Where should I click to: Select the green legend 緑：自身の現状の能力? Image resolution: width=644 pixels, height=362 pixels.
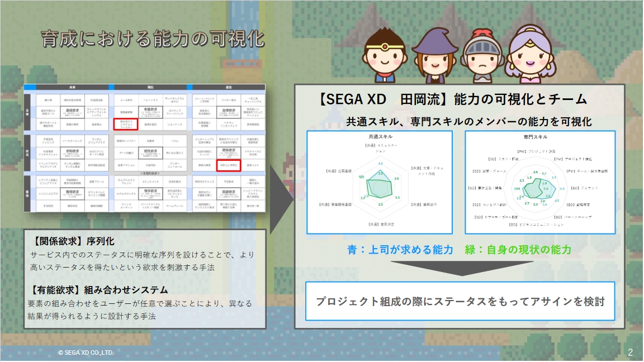(x=518, y=250)
